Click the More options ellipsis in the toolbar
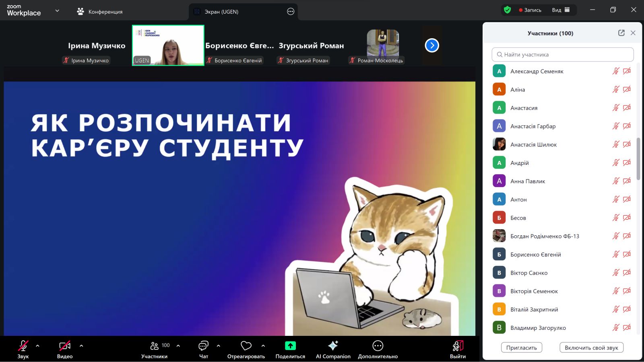Image resolution: width=644 pixels, height=362 pixels. pos(378,346)
